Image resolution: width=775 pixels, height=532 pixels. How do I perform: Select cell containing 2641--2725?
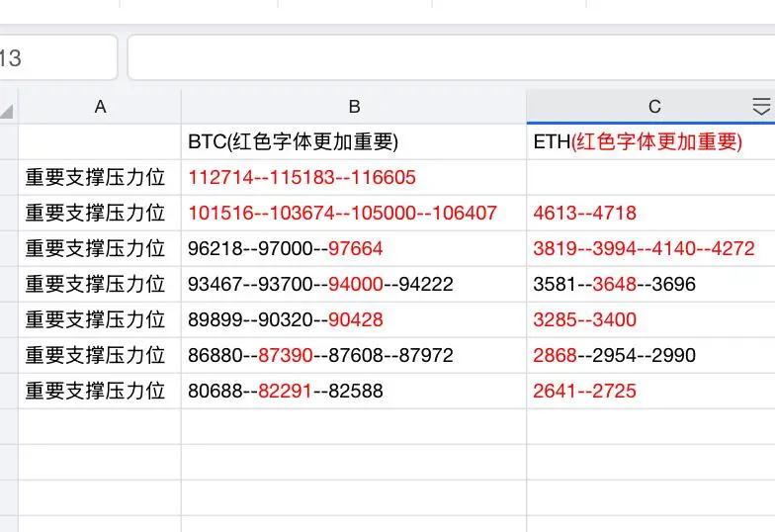(650, 392)
